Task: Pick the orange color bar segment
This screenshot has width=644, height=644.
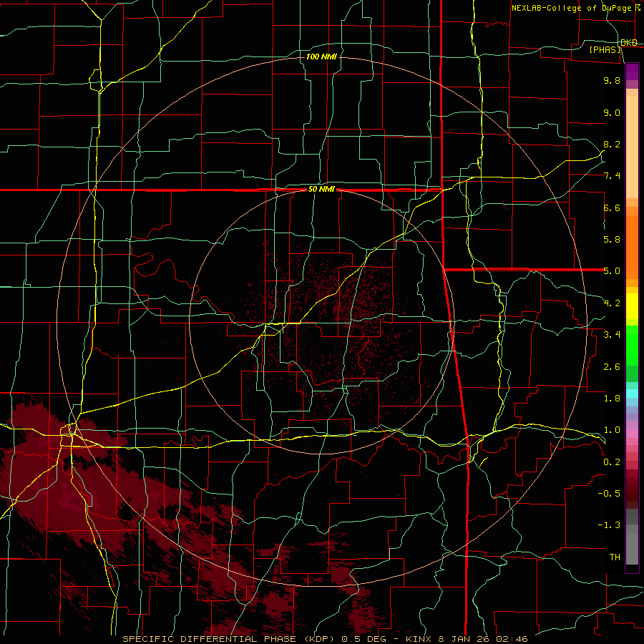Action: click(x=632, y=248)
